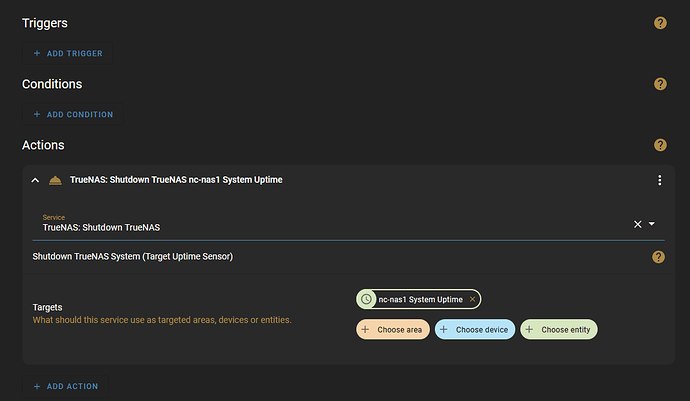Open help for Shutdown TrueNAS service description
690x401 pixels.
coord(658,257)
